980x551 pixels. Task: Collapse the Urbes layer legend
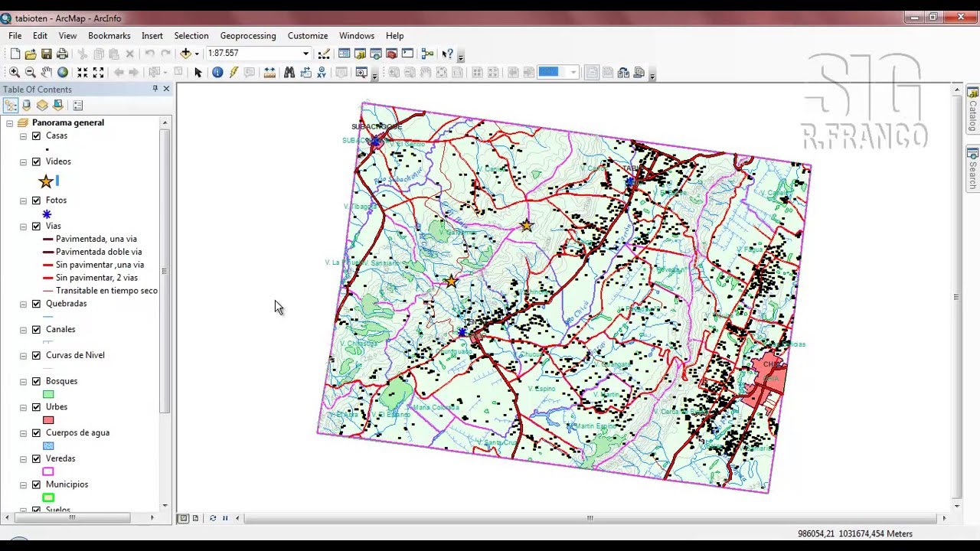pos(24,407)
